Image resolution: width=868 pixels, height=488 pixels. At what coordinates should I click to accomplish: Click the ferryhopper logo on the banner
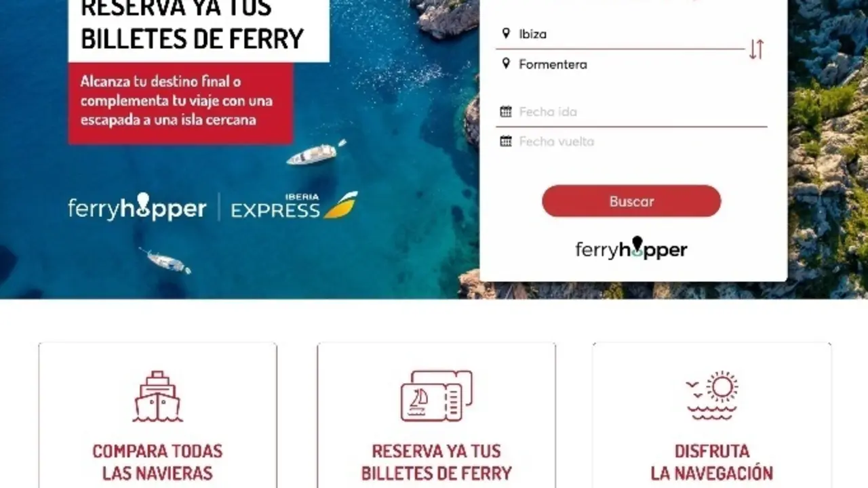tap(137, 207)
